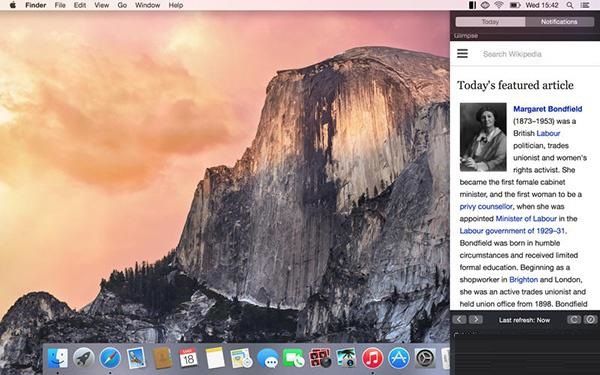This screenshot has width=600, height=375.
Task: Switch to the Notifications tab
Action: coord(559,22)
